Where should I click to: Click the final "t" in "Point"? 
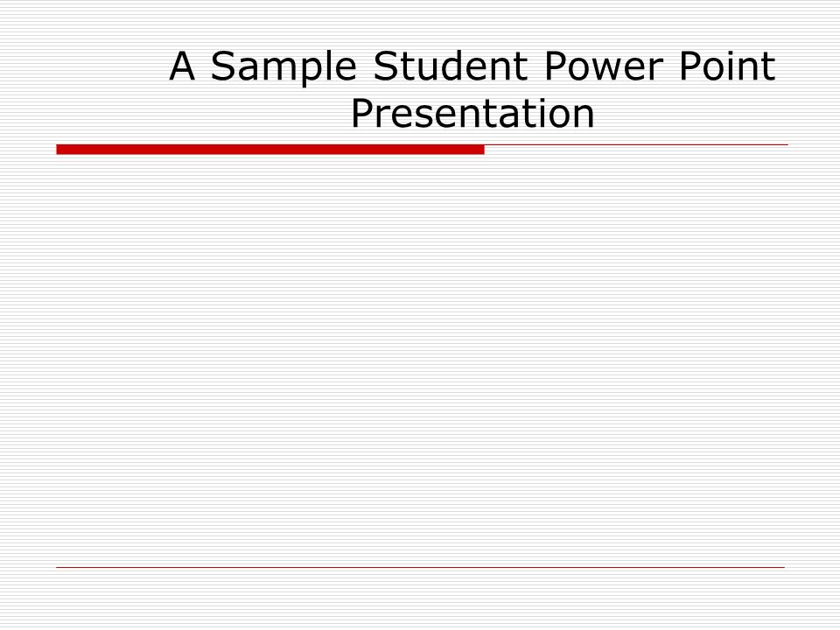click(769, 67)
